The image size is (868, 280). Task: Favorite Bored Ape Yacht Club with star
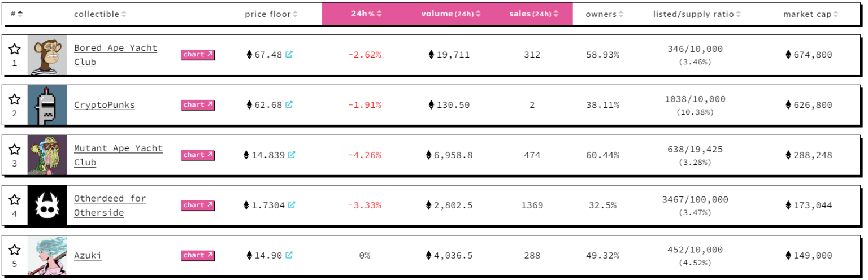(15, 49)
